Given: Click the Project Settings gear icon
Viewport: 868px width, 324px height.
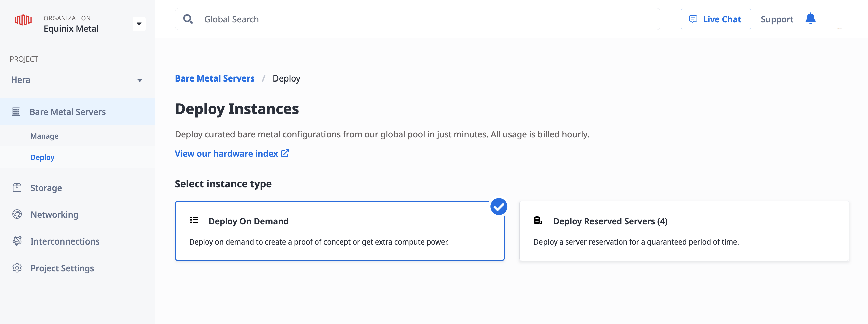Looking at the screenshot, I should pos(17,268).
